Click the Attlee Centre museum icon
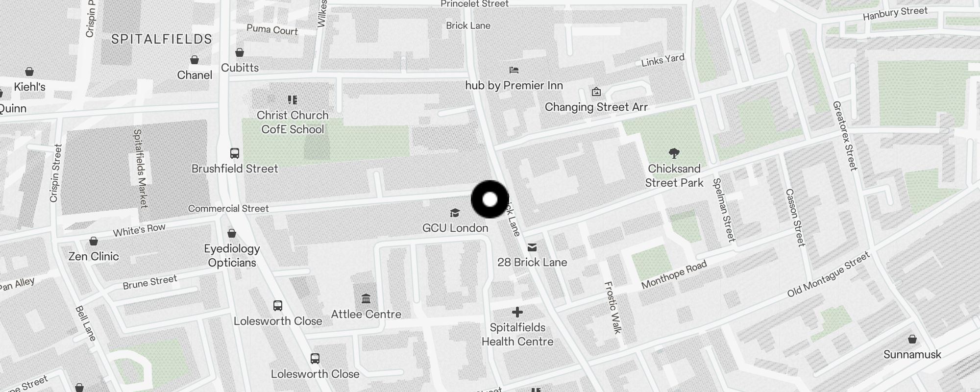The height and width of the screenshot is (392, 980). tap(366, 298)
